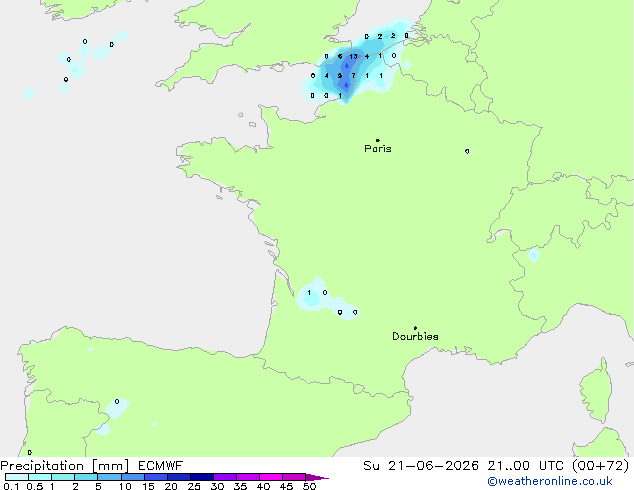Pick the 30–35 mm purple legend swatch
The image size is (634, 490).
(x=225, y=477)
